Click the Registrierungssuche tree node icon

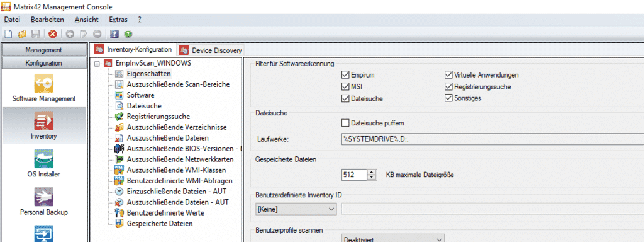[119, 117]
